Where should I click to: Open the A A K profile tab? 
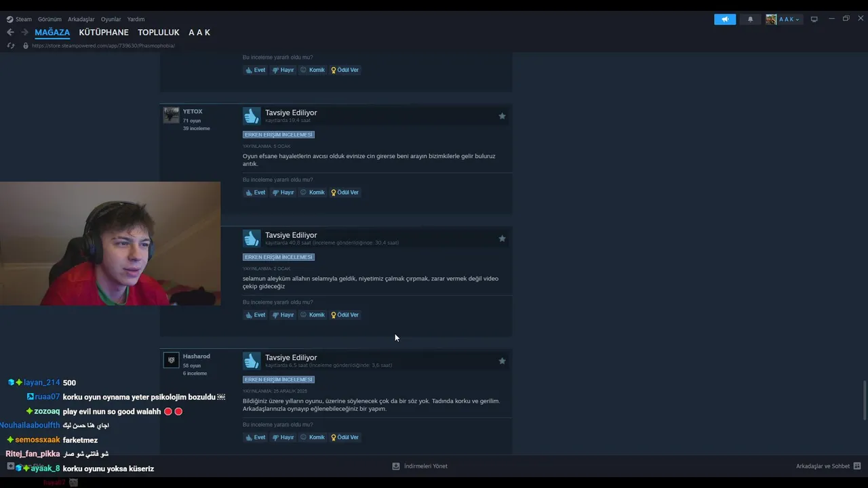coord(199,33)
